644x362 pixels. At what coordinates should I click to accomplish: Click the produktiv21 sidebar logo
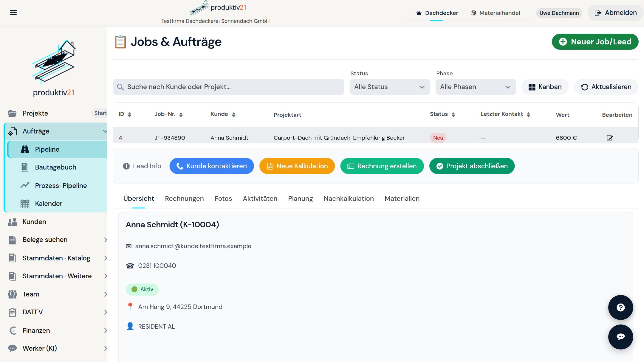54,68
